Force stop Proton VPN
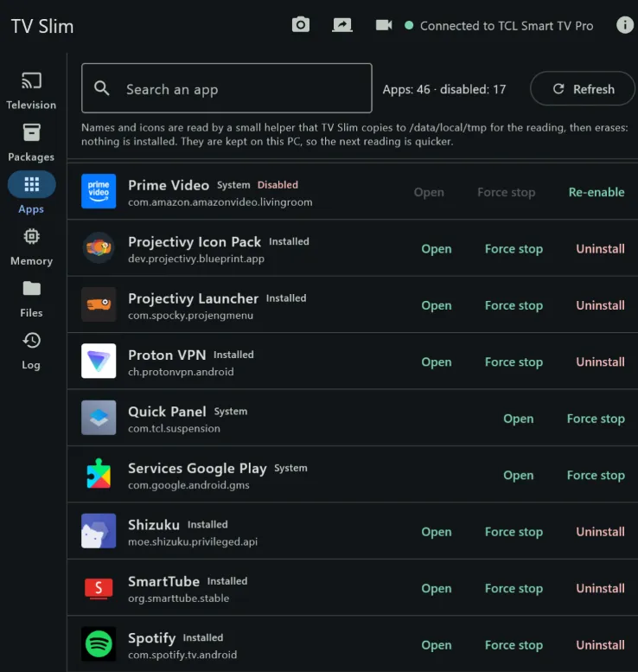The width and height of the screenshot is (638, 672). [x=514, y=362]
